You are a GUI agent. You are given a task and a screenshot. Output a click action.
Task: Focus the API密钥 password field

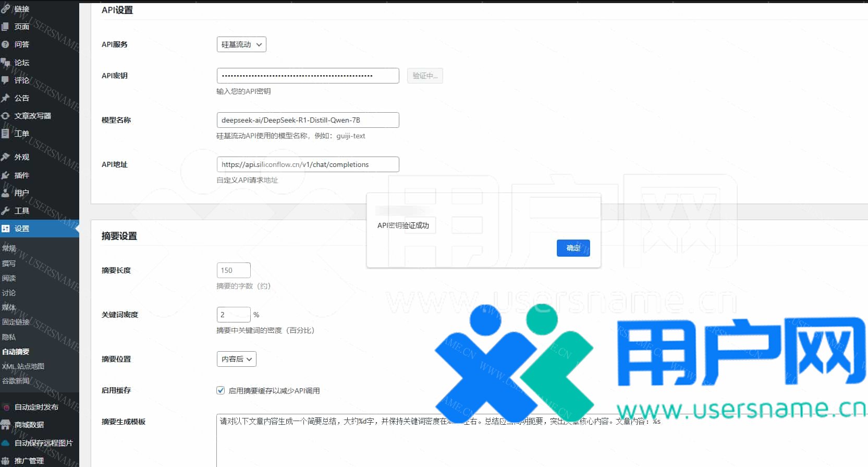tap(308, 76)
